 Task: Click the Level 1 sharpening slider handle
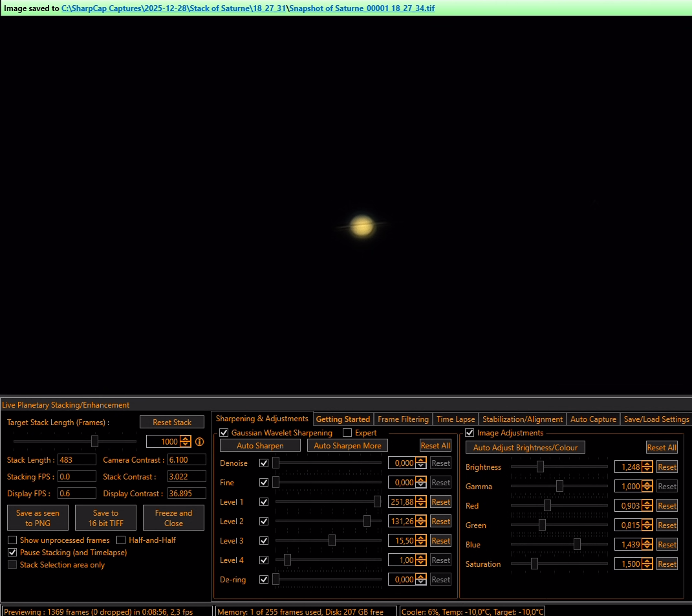click(377, 501)
